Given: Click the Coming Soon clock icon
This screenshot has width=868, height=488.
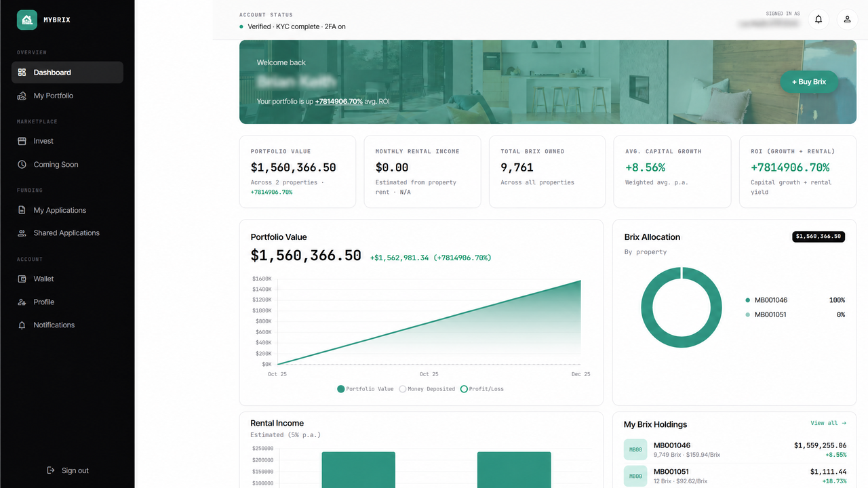Looking at the screenshot, I should point(22,165).
